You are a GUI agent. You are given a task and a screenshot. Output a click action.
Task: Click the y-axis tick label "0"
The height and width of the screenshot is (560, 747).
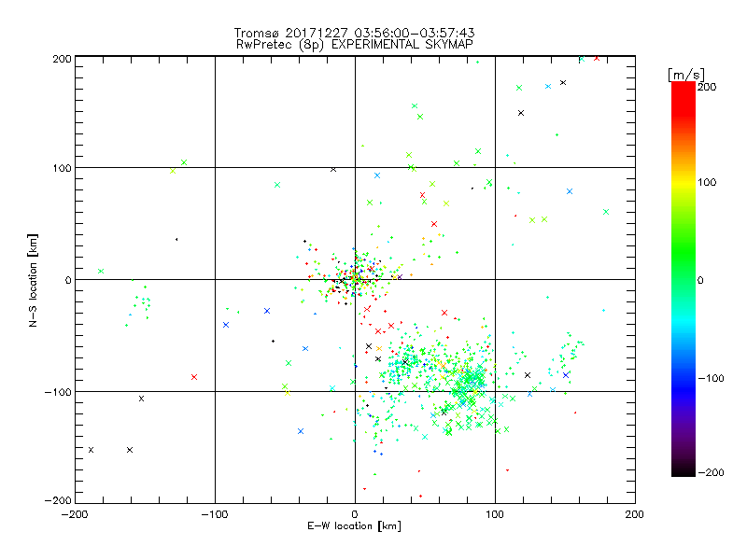[x=68, y=280]
